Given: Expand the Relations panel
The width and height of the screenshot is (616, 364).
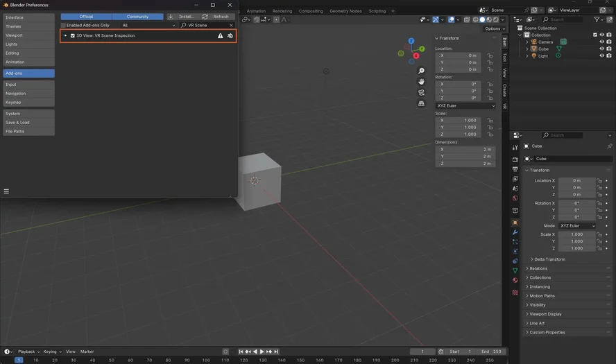Looking at the screenshot, I should pyautogui.click(x=537, y=268).
